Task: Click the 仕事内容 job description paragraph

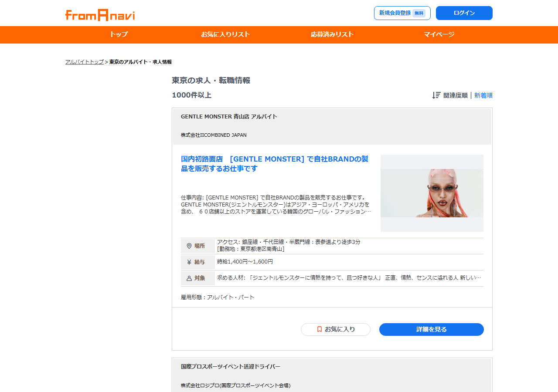Action: [x=276, y=204]
